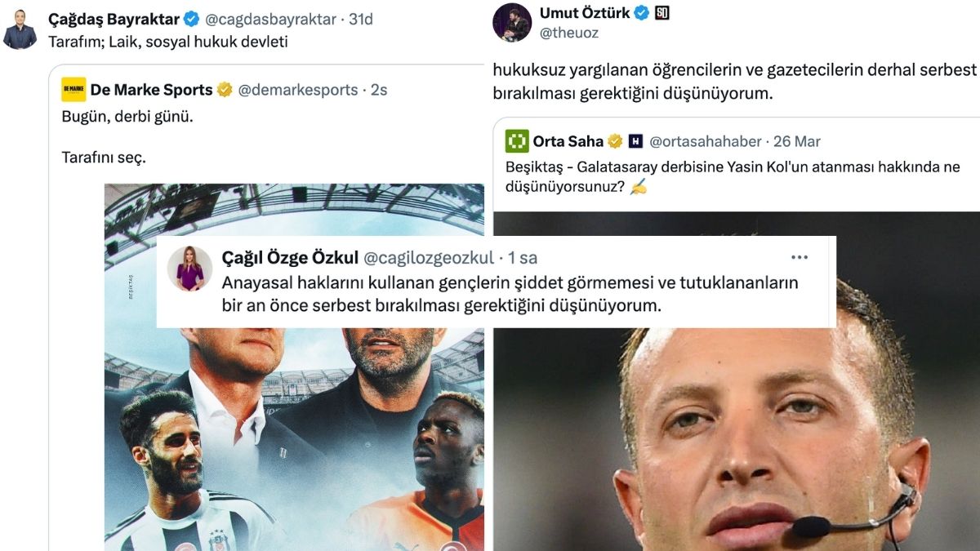Open the referee photo in quoted tweet
The image size is (980, 551).
coord(737,381)
